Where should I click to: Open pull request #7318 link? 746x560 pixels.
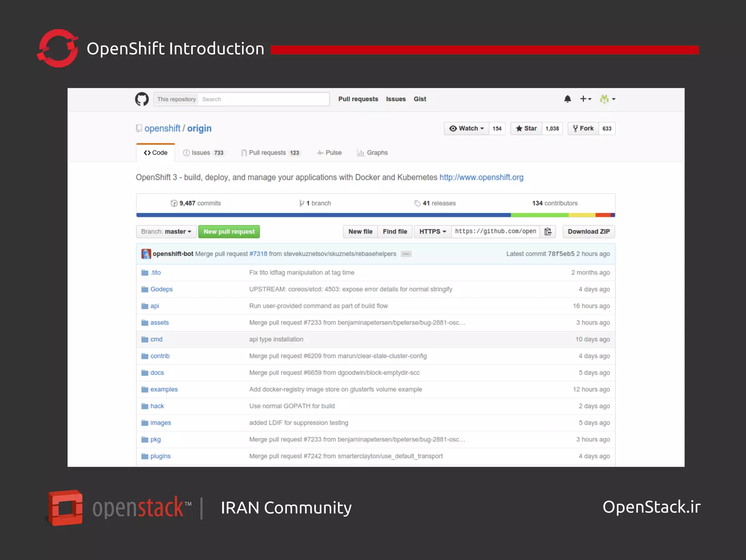click(258, 254)
